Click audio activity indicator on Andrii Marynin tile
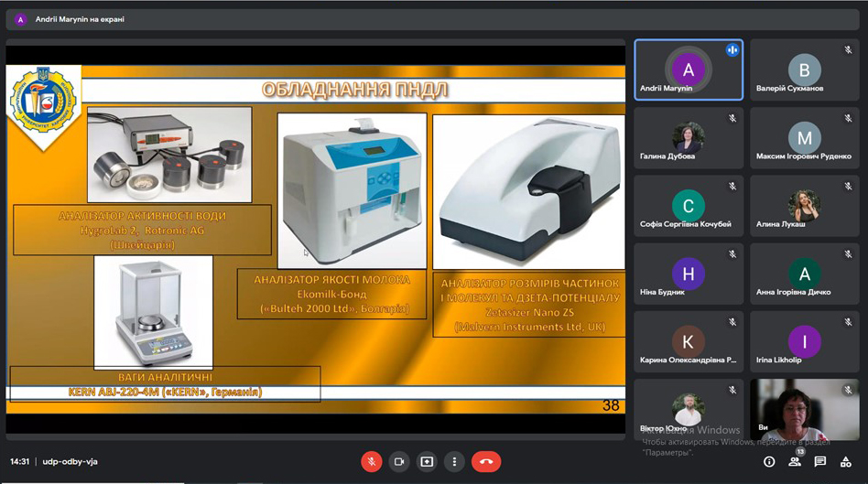The height and width of the screenshot is (484, 868). 732,49
